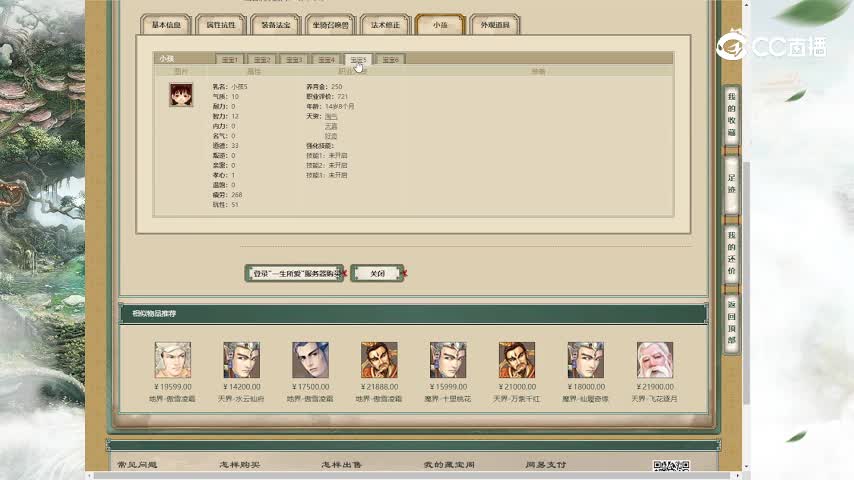
Task: Select the 宝宝6 sub-tab
Action: (x=391, y=59)
